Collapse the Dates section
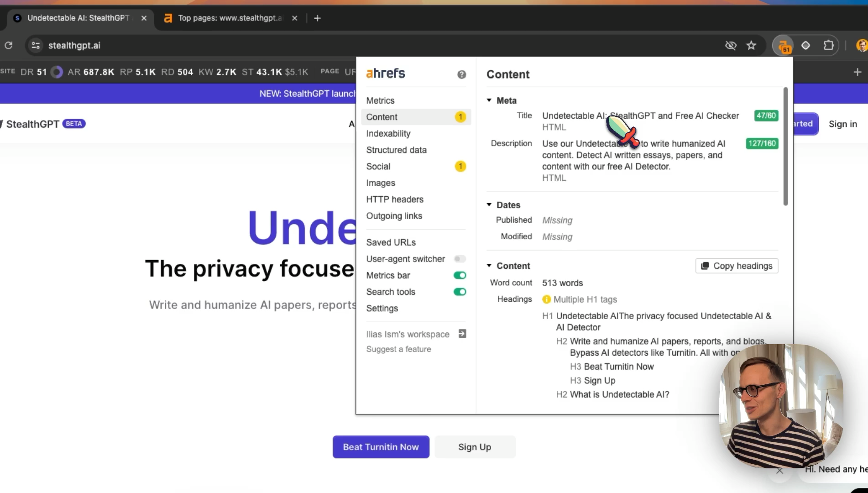The height and width of the screenshot is (493, 868). (489, 205)
